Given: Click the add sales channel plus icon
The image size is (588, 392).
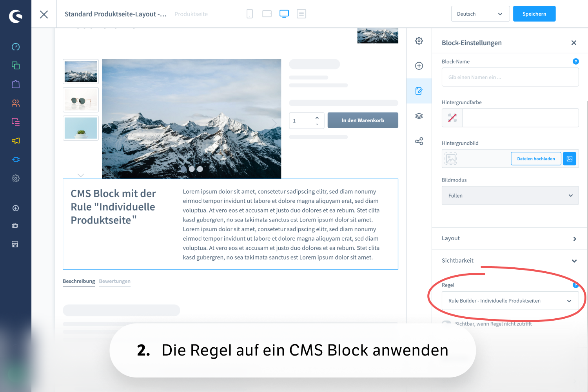Looking at the screenshot, I should (x=16, y=208).
